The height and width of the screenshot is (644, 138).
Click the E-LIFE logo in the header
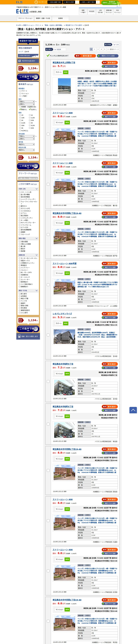point(22,11)
